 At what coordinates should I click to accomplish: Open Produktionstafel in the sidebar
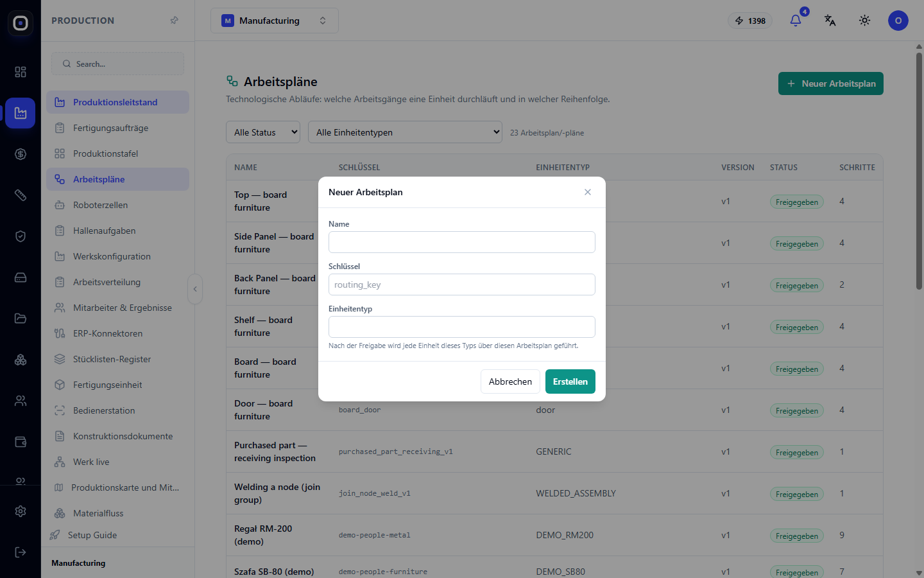pyautogui.click(x=118, y=153)
